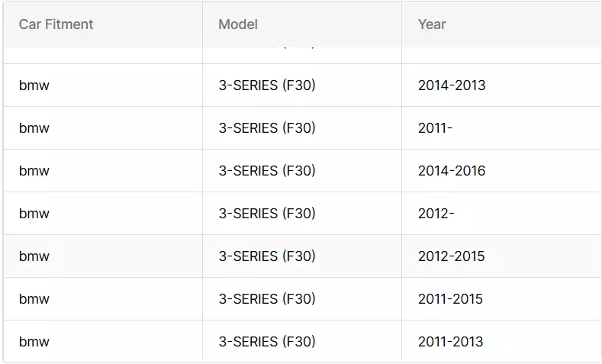Click 3-SERIES (F30) in the 2014-2016 row
Viewport: 602px width, 364px height.
[x=267, y=171]
